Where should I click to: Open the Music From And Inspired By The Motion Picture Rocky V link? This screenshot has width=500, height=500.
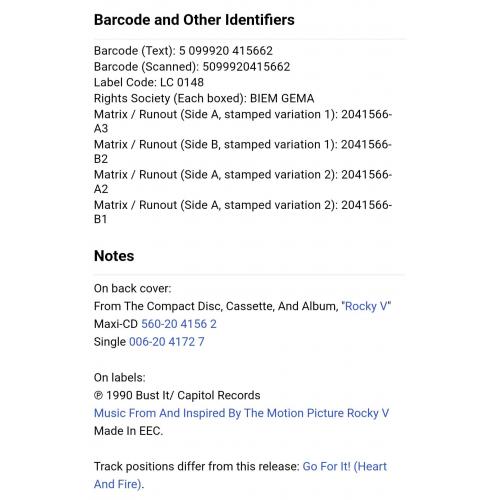241,413
